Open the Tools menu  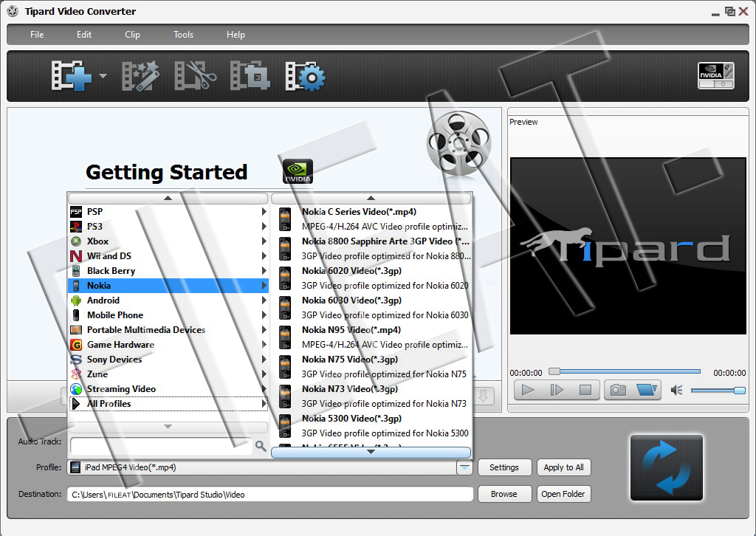tap(183, 35)
